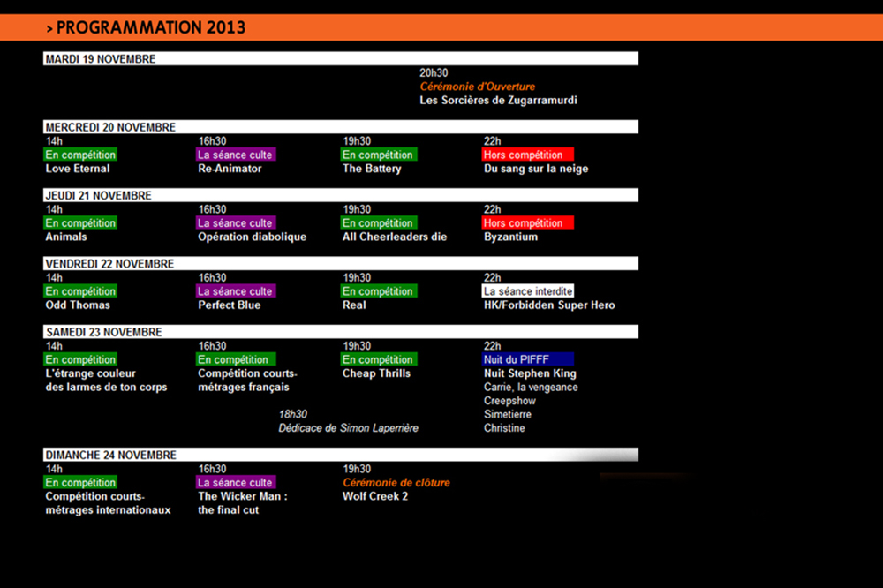Click the PROGRAMMATION 2013 header title
The width and height of the screenshot is (883, 588).
[x=150, y=28]
